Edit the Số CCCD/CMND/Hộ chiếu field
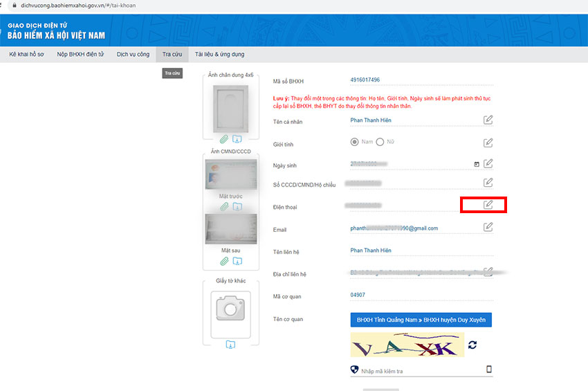Image resolution: width=588 pixels, height=391 pixels. click(488, 183)
